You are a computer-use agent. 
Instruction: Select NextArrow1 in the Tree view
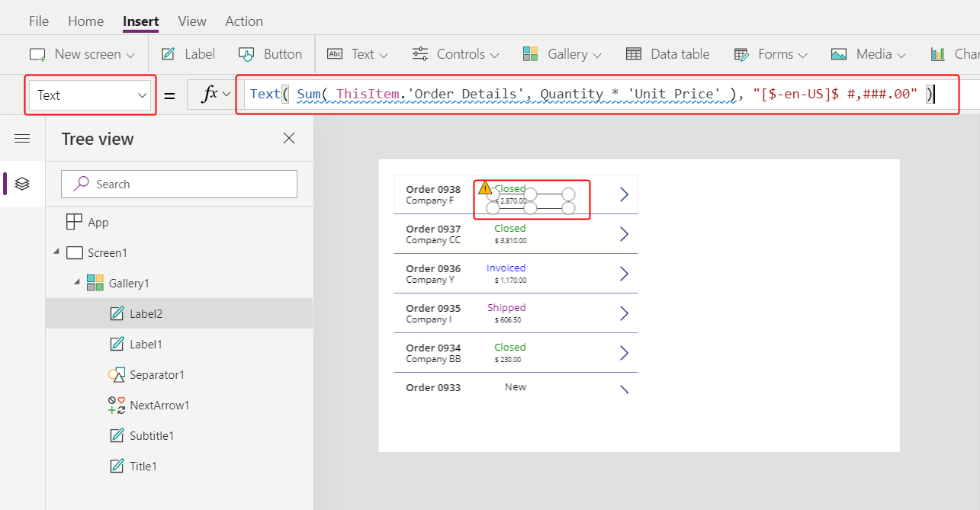tap(158, 405)
